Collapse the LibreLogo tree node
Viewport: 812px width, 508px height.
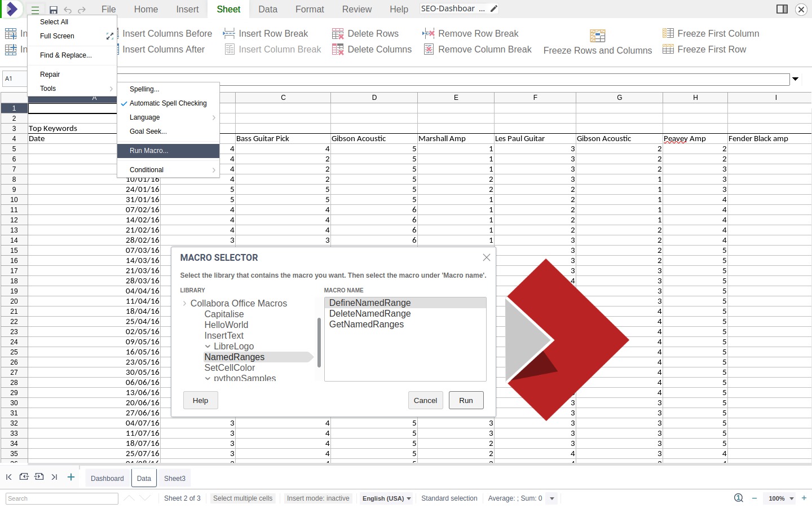(208, 347)
